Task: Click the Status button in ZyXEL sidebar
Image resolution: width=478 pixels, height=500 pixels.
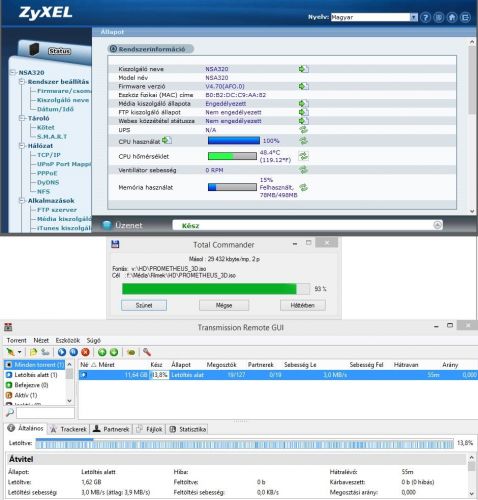Action: coord(59,51)
